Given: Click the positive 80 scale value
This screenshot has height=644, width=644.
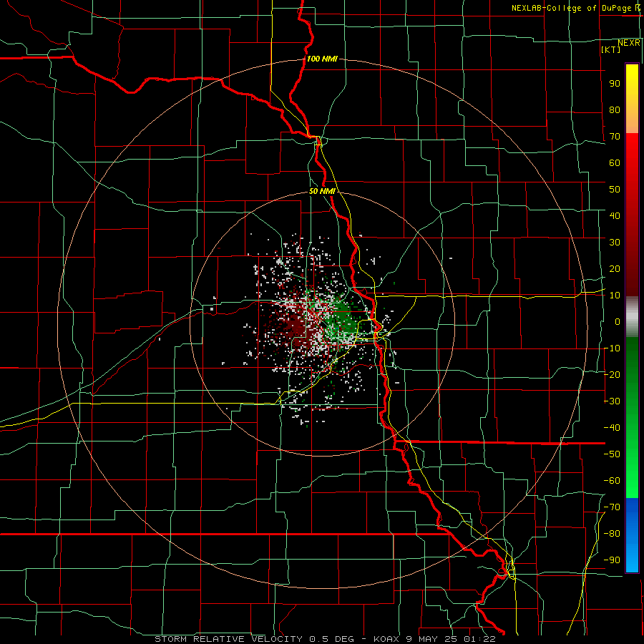Looking at the screenshot, I should [x=615, y=110].
